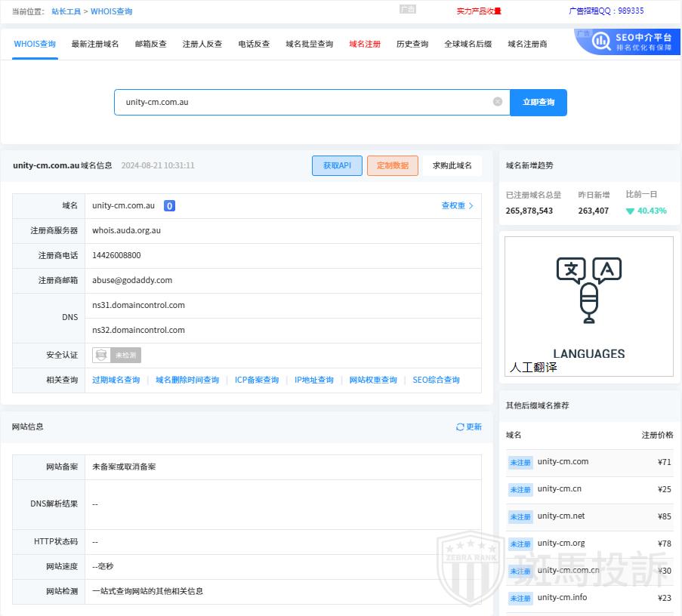Screen dimensions: 682x616
Task: Switch to the 邮箱反查 tab
Action: pyautogui.click(x=150, y=44)
